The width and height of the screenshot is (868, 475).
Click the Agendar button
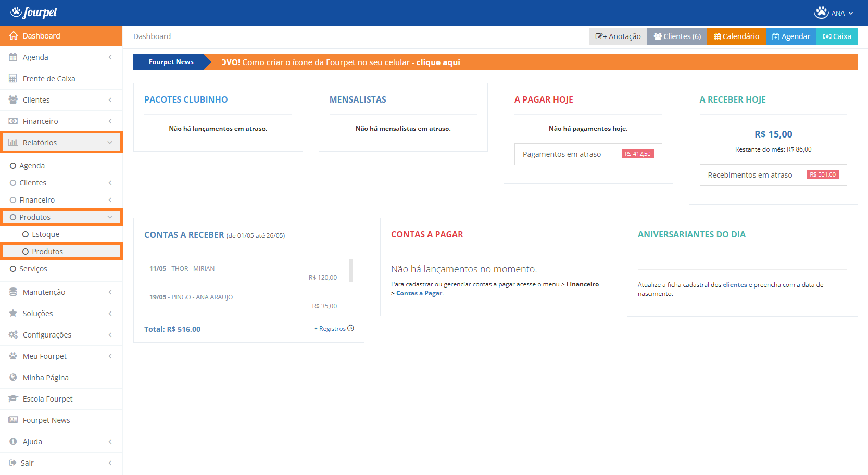click(x=791, y=36)
